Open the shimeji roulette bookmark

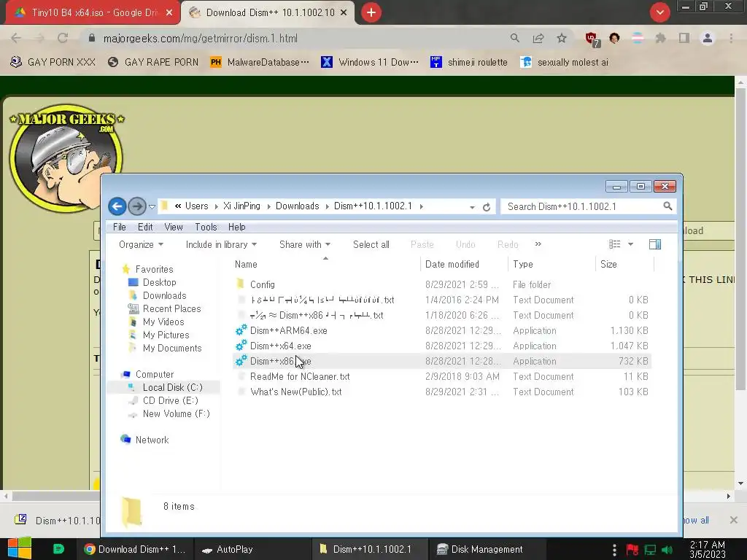(469, 62)
